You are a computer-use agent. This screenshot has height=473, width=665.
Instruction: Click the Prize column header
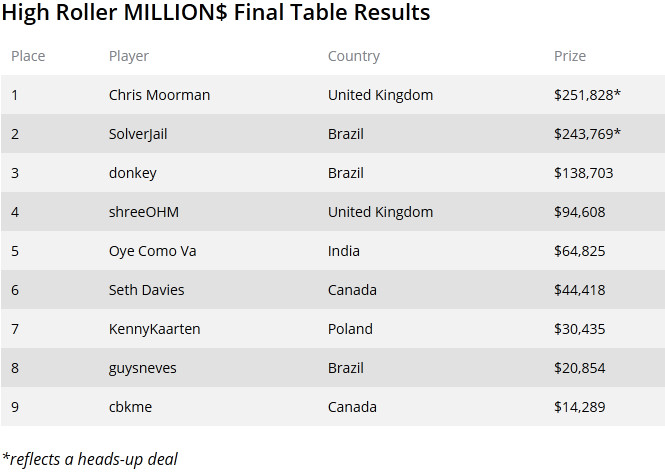tap(570, 56)
